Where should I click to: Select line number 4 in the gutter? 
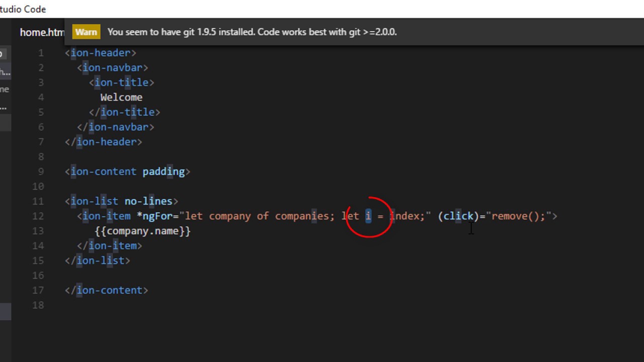(x=41, y=97)
